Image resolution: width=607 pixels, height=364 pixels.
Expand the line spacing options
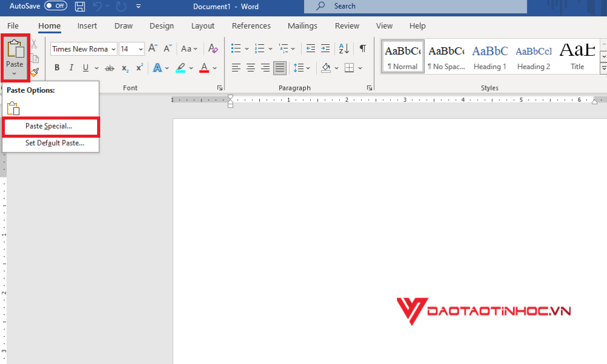(x=307, y=67)
